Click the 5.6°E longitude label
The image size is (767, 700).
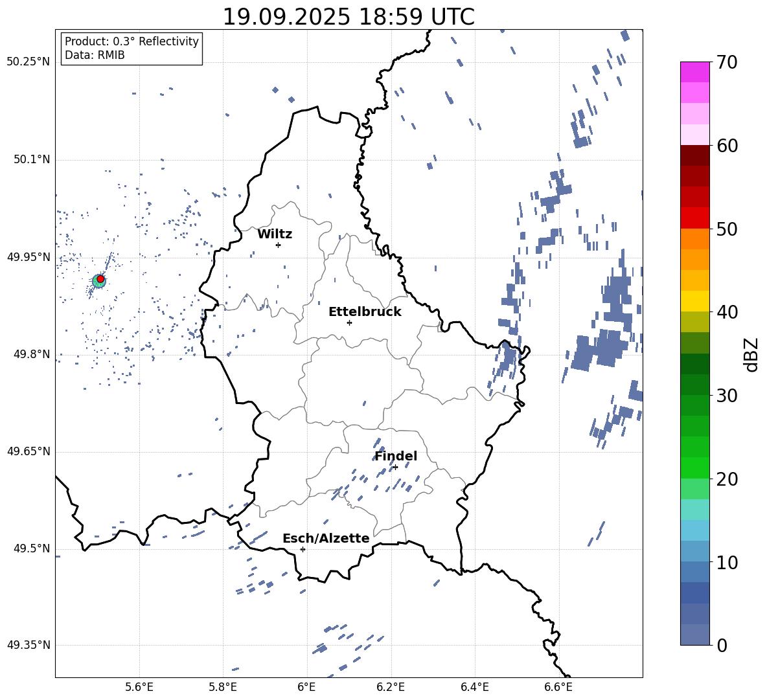click(x=139, y=687)
